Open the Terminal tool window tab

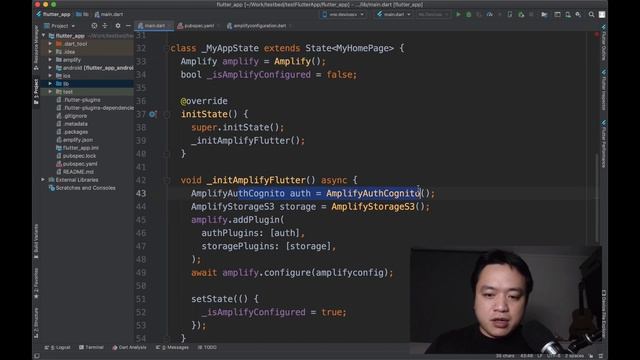click(x=91, y=347)
